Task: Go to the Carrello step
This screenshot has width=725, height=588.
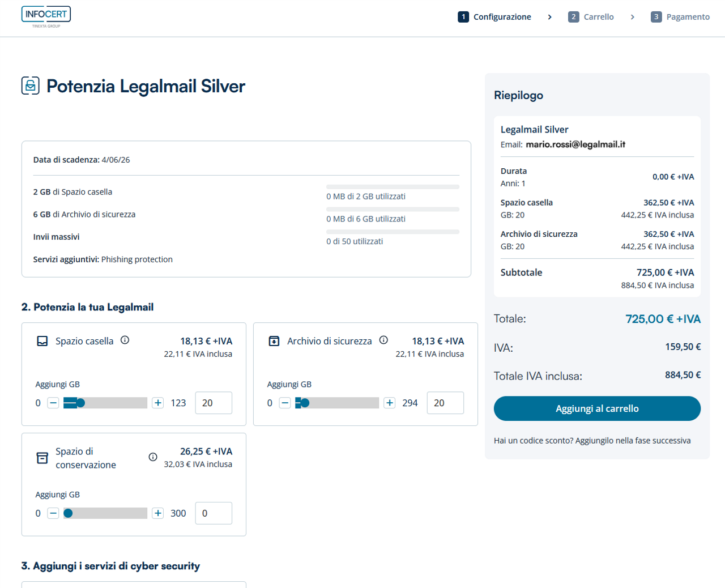Action: click(591, 17)
